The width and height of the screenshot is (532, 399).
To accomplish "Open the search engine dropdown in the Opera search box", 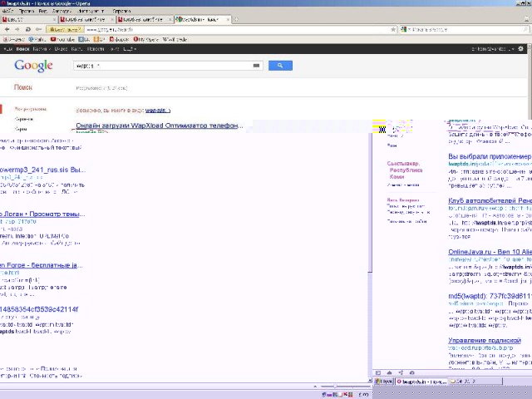I will click(x=404, y=30).
